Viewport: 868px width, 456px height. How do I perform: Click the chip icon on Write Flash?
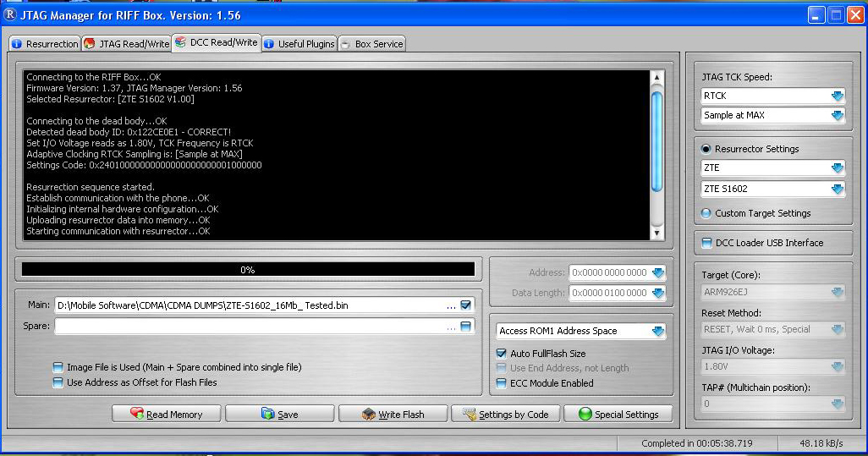coord(368,414)
